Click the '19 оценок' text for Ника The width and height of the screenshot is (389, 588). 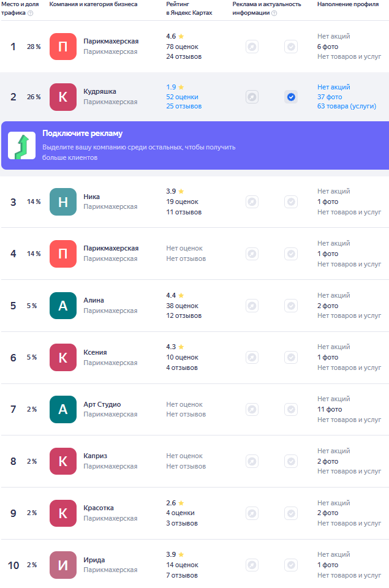pos(183,202)
